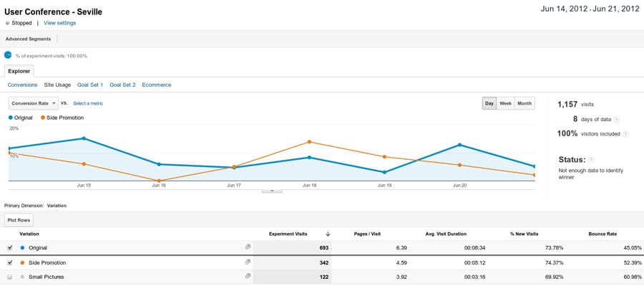Click the Small Pictures variation name
The height and width of the screenshot is (286, 644).
[x=47, y=277]
